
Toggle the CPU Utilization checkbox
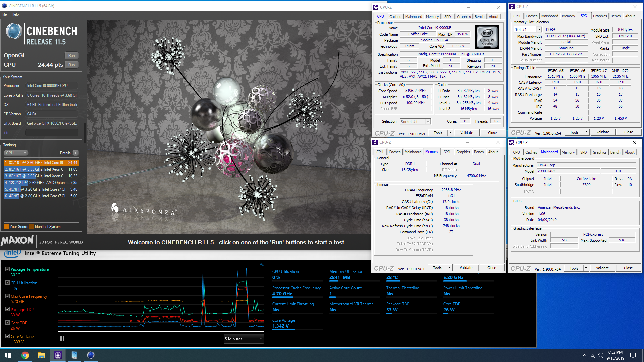7,283
